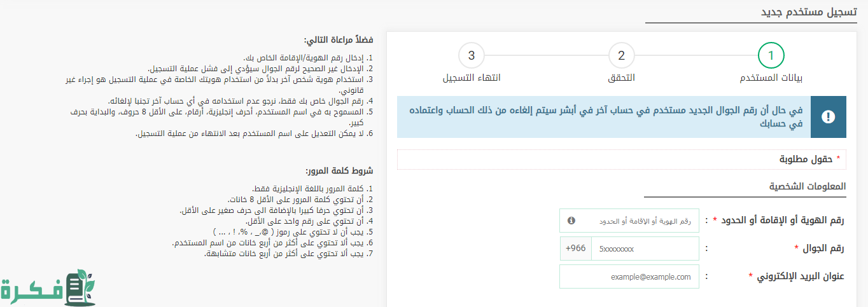Screen dimensions: 868x307
Task: Click the exclamation alert icon in the blue banner
Action: [828, 117]
